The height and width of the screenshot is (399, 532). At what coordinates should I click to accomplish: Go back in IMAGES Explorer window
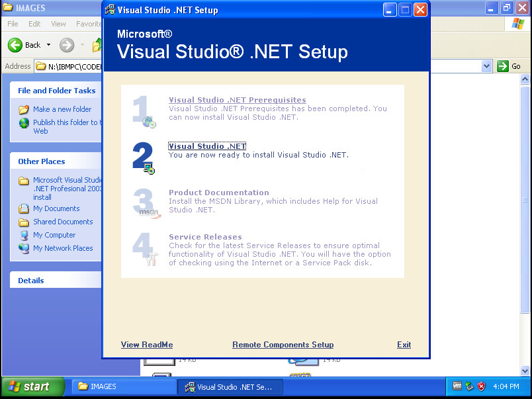(x=24, y=45)
